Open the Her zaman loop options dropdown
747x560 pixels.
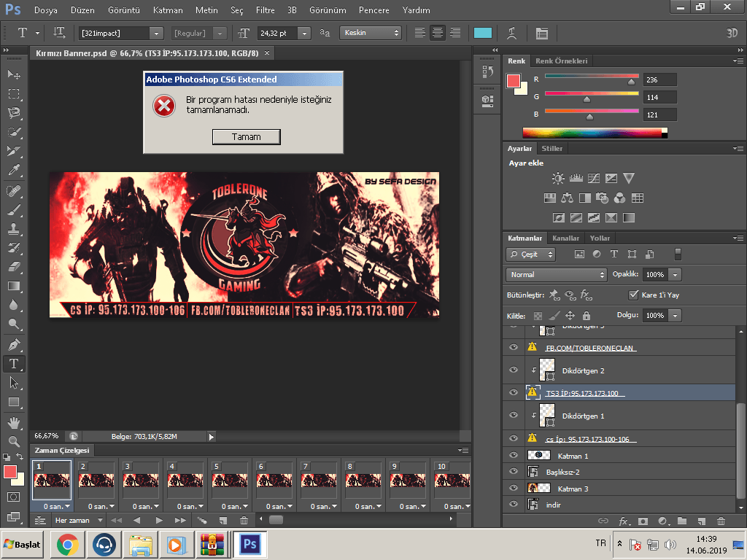[79, 521]
